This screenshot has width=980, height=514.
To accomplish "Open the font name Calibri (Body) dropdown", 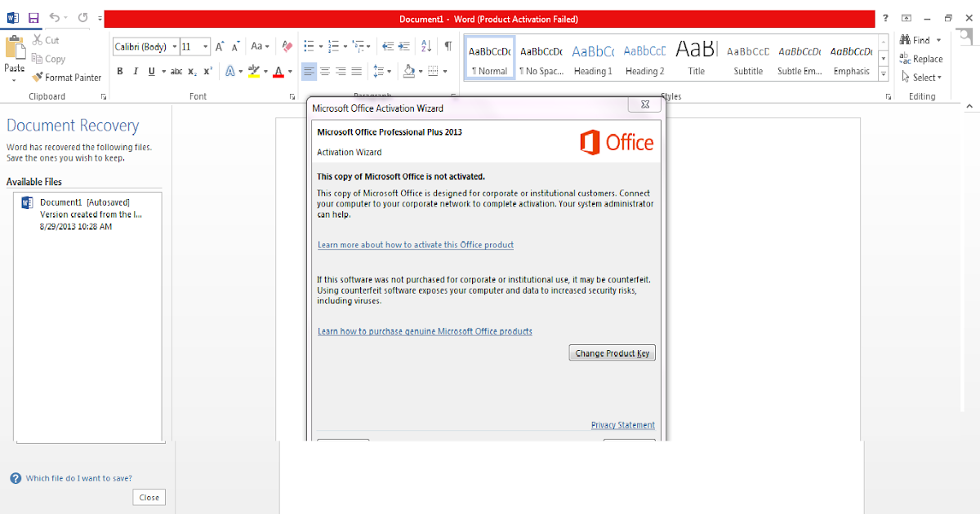I will click(175, 47).
